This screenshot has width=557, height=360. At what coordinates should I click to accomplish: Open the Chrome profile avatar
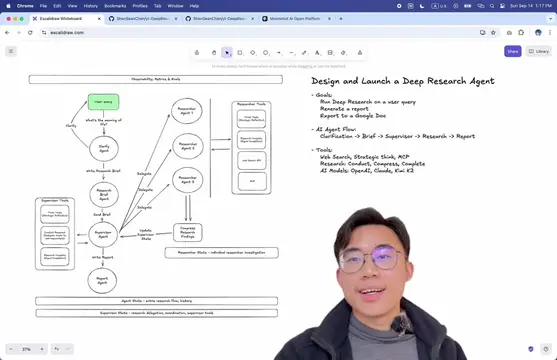tap(538, 32)
